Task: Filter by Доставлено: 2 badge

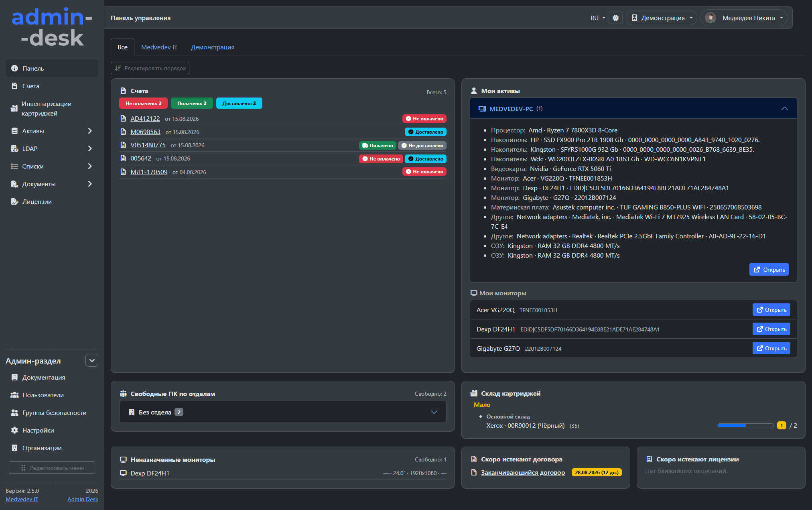Action: [x=239, y=103]
